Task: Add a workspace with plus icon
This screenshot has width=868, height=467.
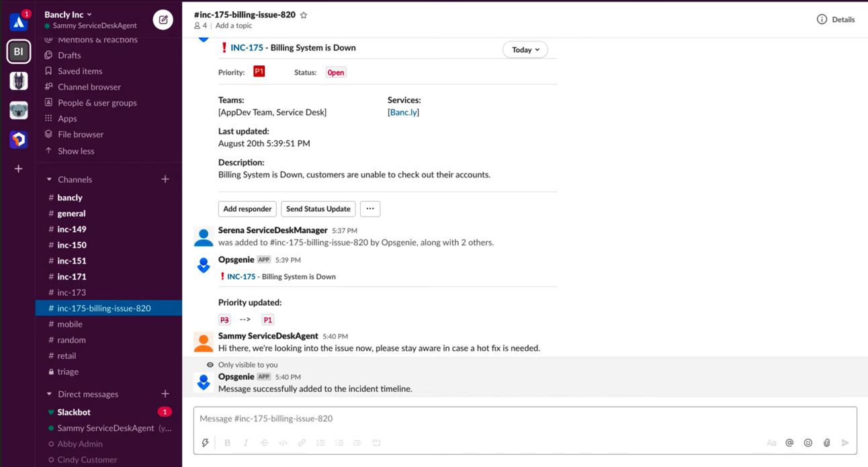Action: pos(19,169)
